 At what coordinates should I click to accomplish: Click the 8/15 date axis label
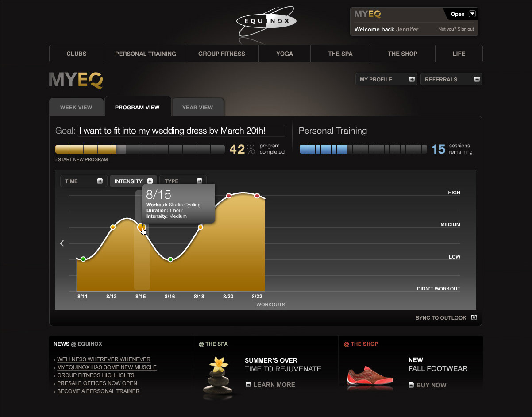click(x=140, y=297)
